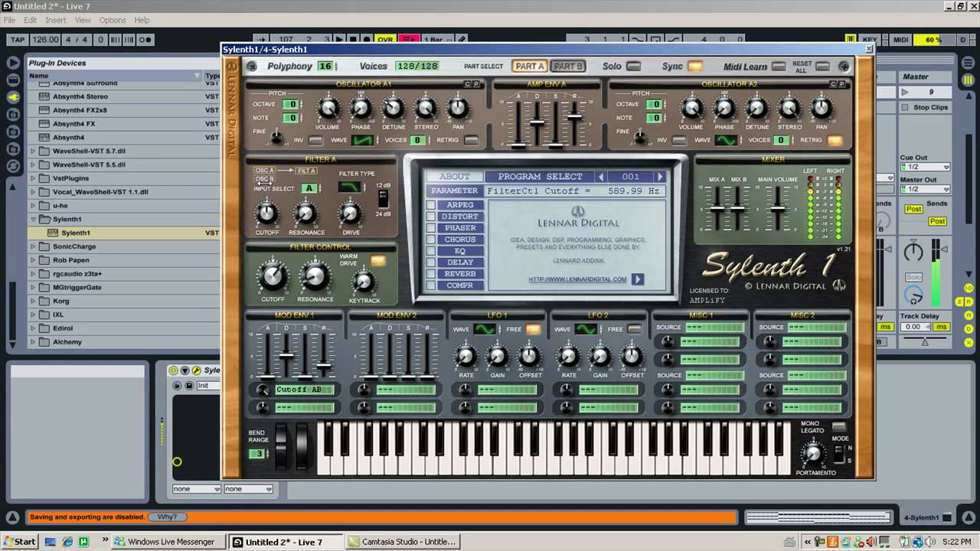
Task: Click the device hot-swap preset icon
Action: [177, 386]
